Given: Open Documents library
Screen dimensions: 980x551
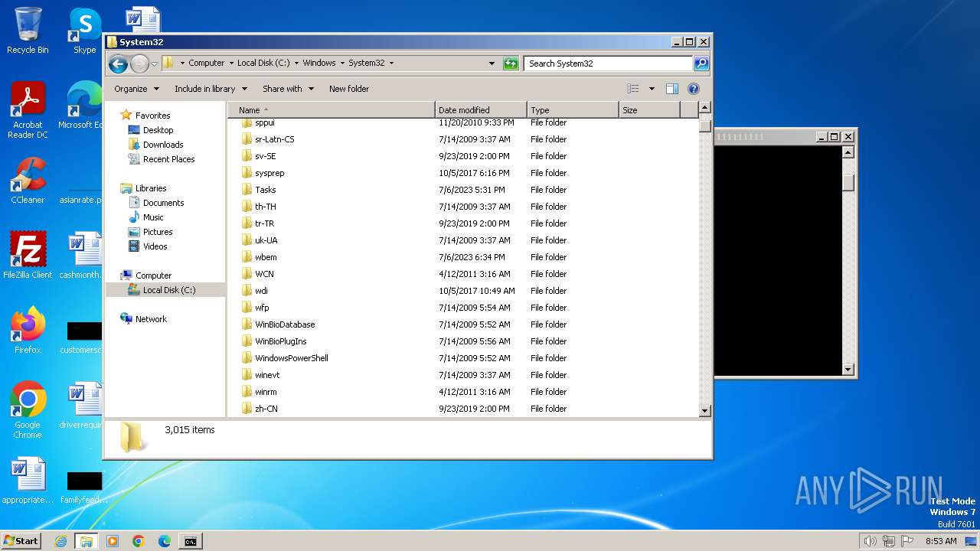Looking at the screenshot, I should pos(163,203).
